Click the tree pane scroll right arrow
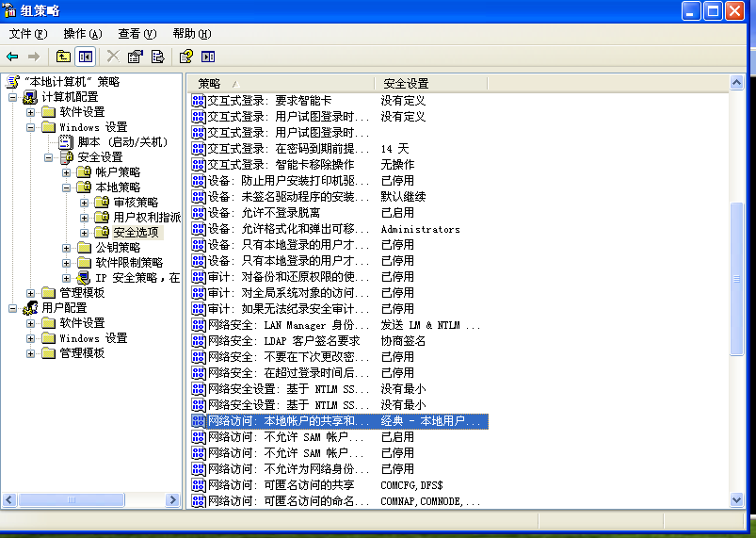Image resolution: width=756 pixels, height=538 pixels. pyautogui.click(x=172, y=500)
